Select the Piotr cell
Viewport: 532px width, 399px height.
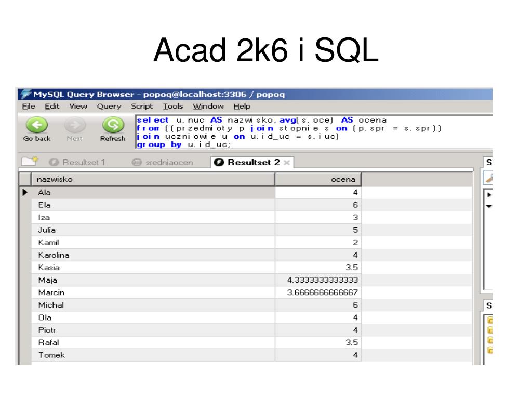pos(153,330)
